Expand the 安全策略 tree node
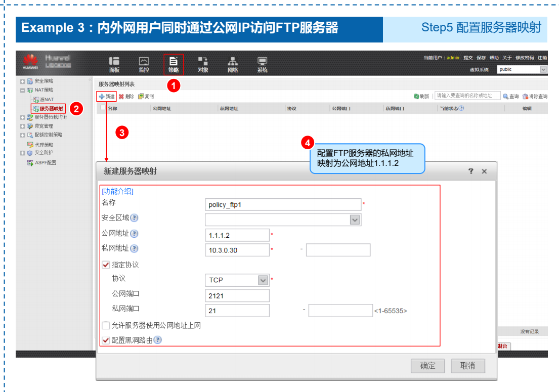This screenshot has height=392, width=559. coord(23,81)
